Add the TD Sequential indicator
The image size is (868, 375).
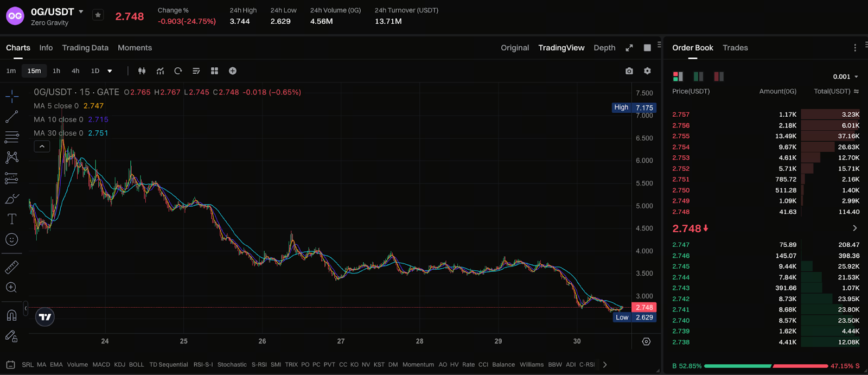(169, 365)
